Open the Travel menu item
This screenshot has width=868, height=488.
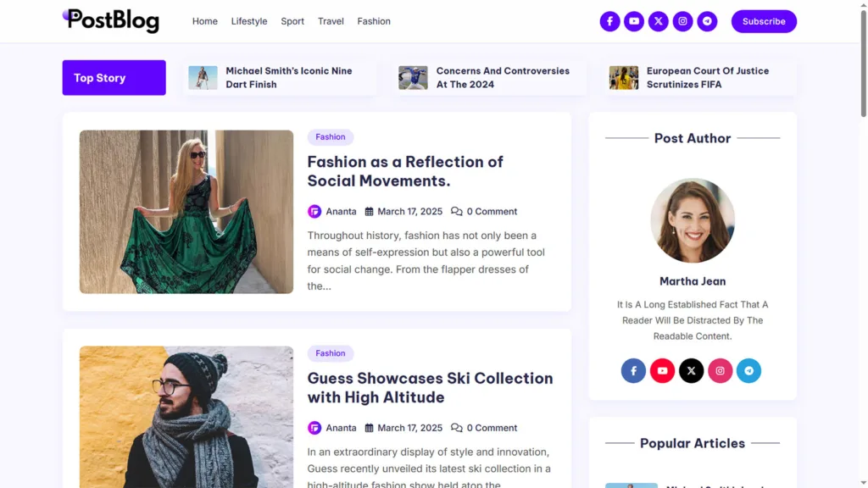(x=331, y=21)
